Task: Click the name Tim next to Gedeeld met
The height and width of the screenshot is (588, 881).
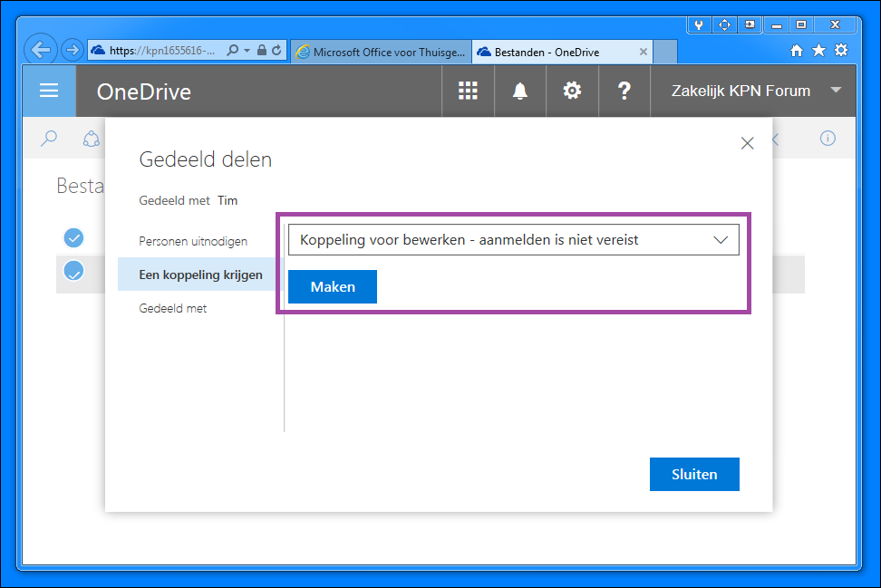Action: point(228,200)
